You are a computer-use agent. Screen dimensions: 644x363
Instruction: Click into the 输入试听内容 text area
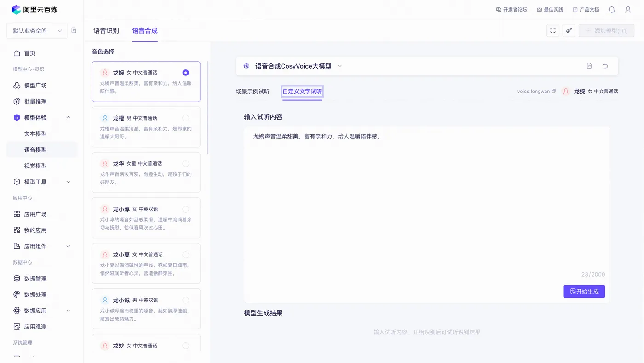(427, 215)
